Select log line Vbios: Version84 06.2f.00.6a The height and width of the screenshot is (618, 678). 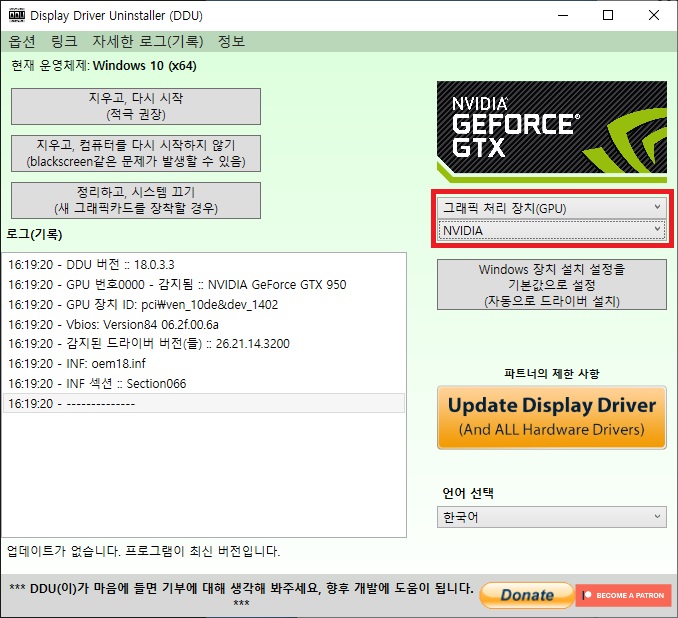pyautogui.click(x=204, y=324)
